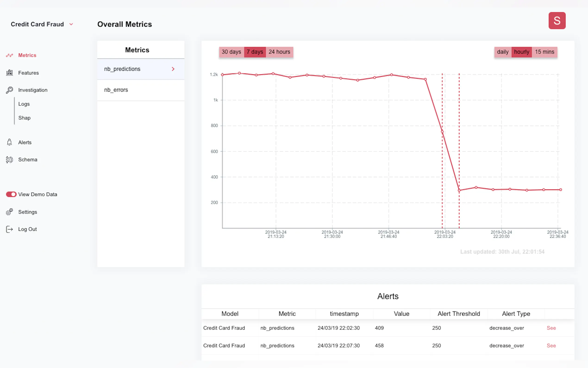Open Logs under Investigation

coord(24,104)
